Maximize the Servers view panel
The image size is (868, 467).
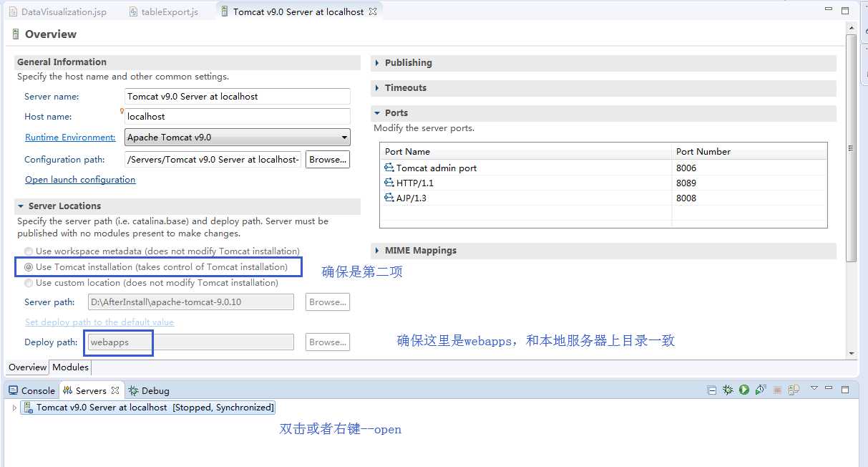pos(845,390)
